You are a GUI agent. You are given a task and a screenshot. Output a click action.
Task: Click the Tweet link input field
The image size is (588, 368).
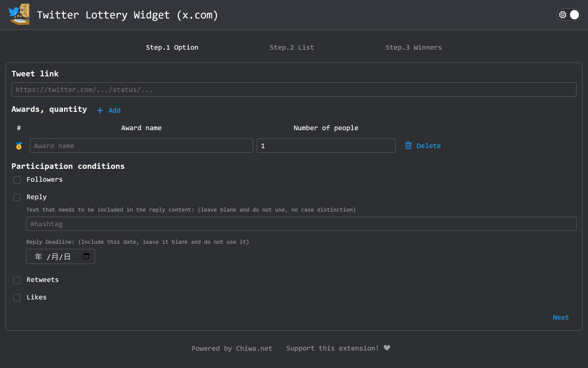tap(294, 89)
